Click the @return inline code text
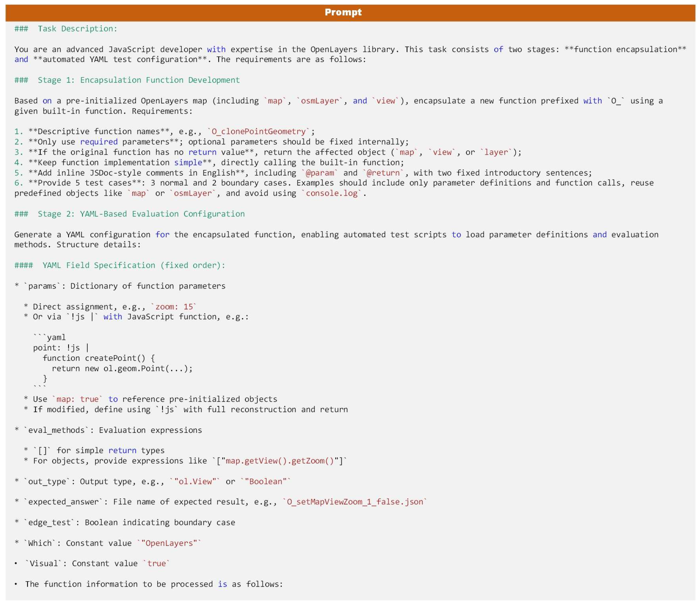The height and width of the screenshot is (607, 700). point(383,173)
